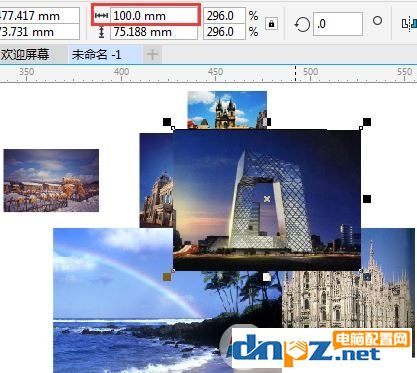Select the cathedral towers photo at top
Screen dimensions: 417x373
[227, 109]
